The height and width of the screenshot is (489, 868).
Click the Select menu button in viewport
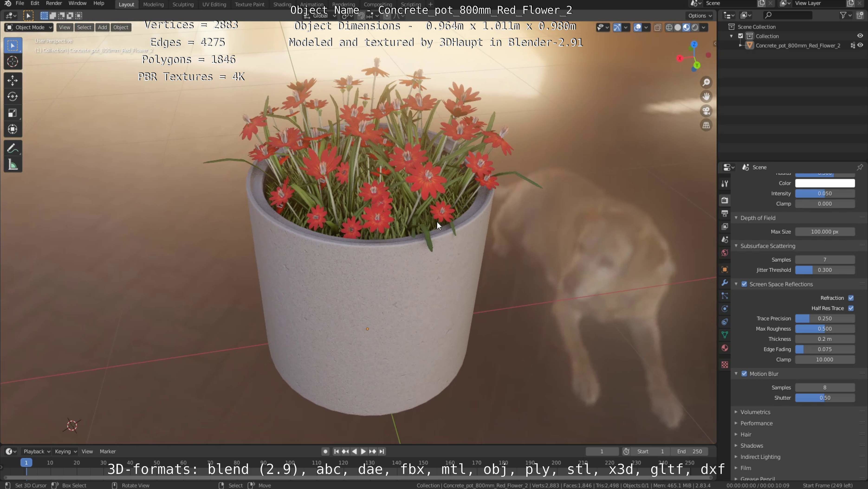point(84,28)
